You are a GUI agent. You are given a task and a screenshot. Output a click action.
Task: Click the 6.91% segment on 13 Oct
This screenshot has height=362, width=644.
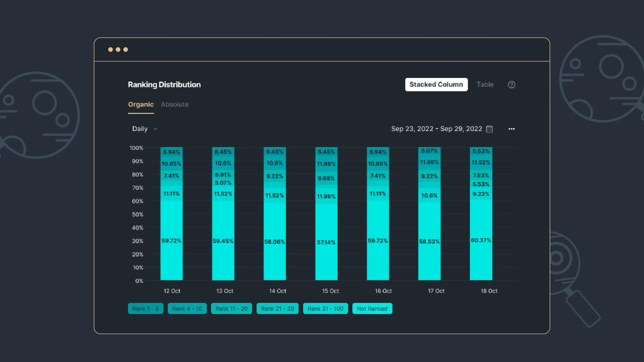point(223,174)
